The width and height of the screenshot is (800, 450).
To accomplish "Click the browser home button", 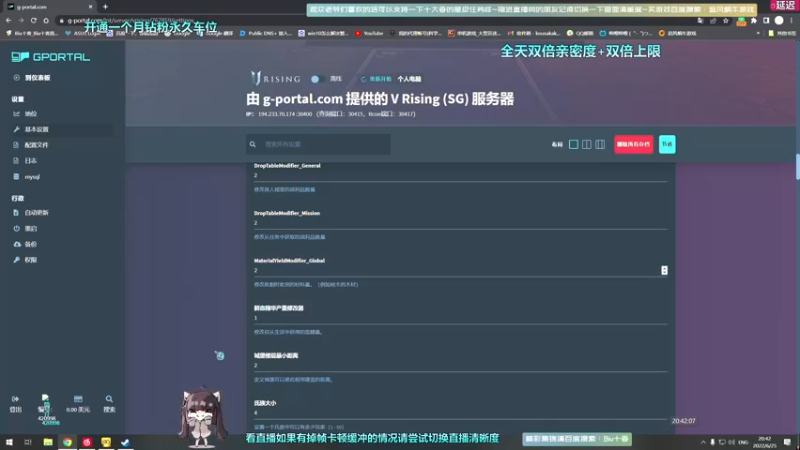I will [46, 20].
